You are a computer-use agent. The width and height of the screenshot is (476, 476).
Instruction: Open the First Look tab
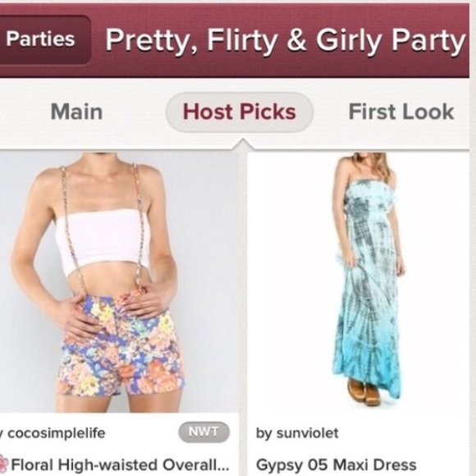(401, 112)
